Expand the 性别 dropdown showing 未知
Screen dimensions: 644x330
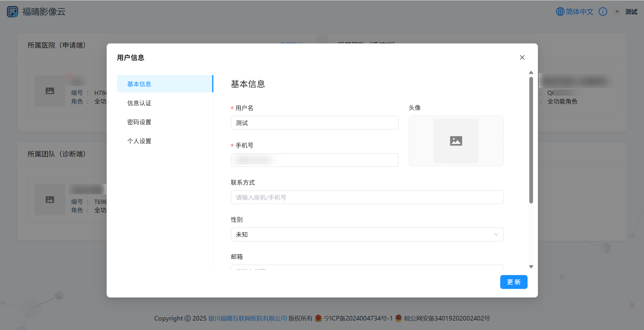coord(362,234)
